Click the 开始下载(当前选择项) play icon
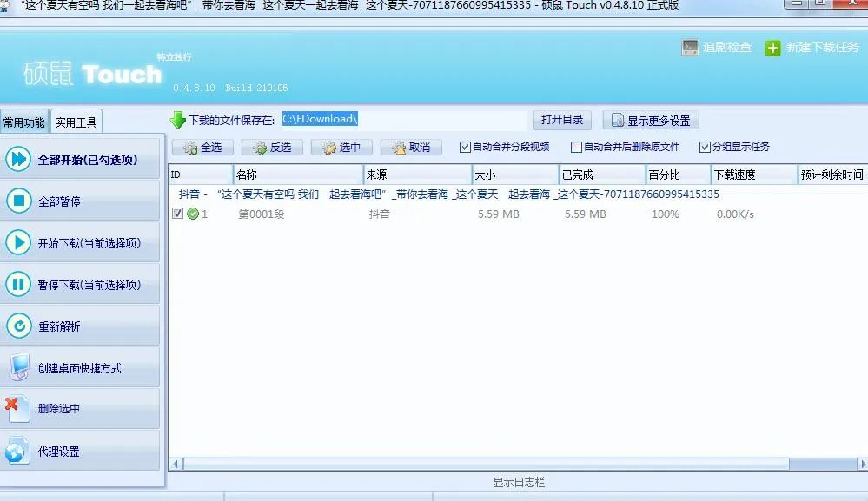The height and width of the screenshot is (501, 868). [19, 242]
